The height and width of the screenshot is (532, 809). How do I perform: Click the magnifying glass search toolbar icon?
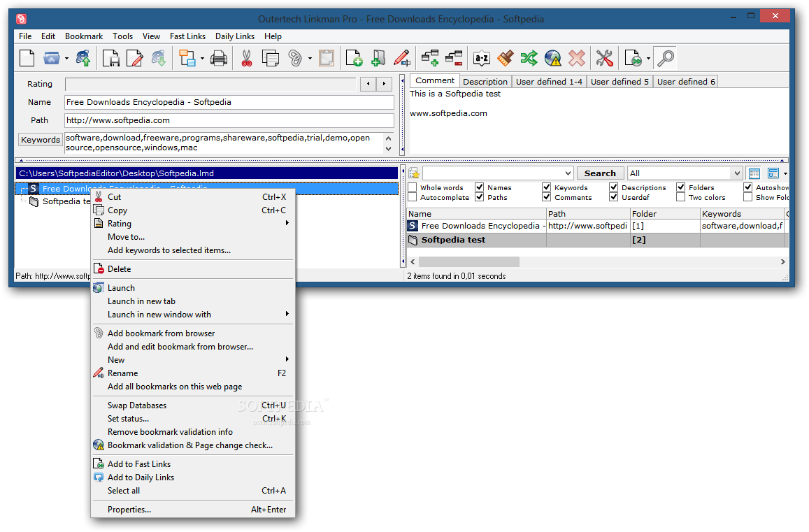coord(666,58)
